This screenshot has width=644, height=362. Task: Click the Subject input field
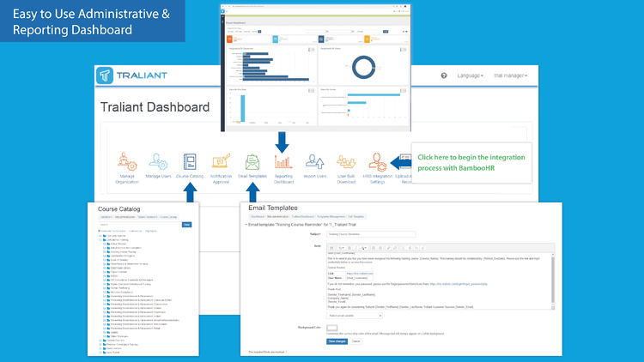point(371,234)
